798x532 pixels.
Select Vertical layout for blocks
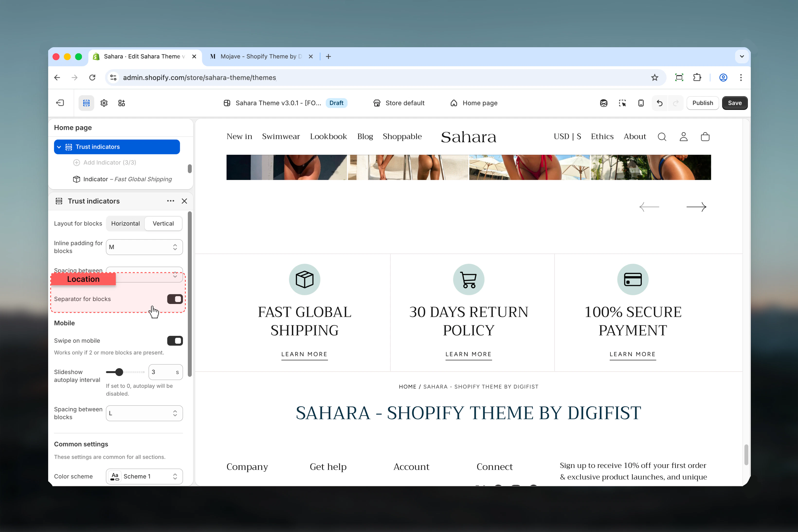click(x=163, y=224)
